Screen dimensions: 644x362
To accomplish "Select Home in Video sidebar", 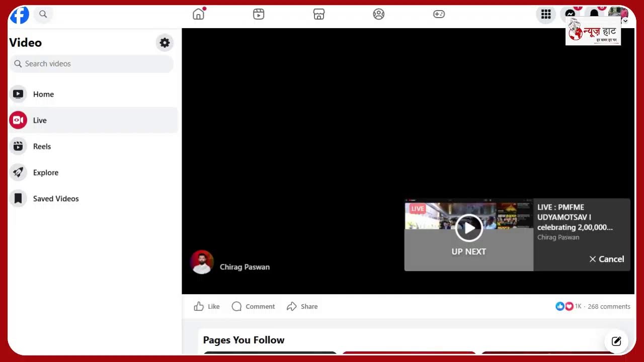I will coord(94,94).
